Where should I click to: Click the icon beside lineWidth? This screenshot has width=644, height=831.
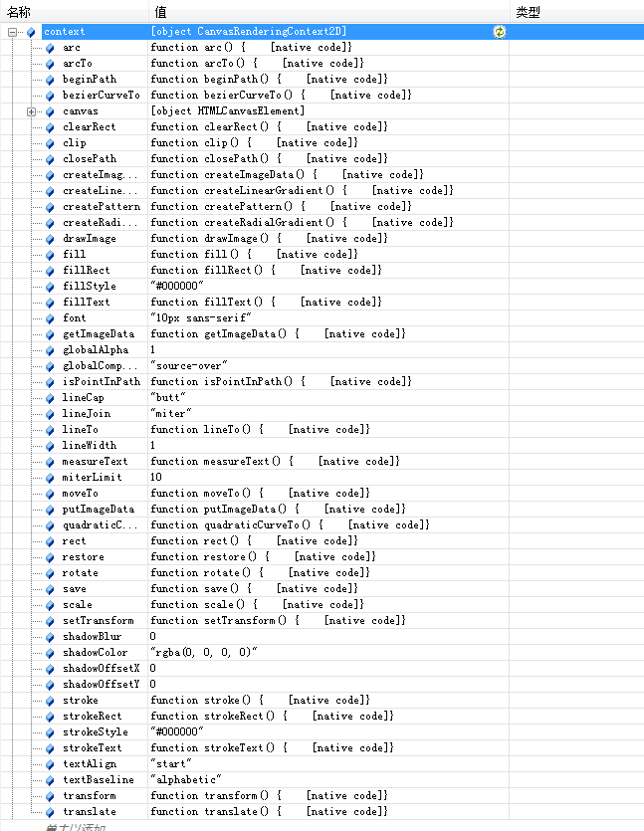(x=50, y=446)
